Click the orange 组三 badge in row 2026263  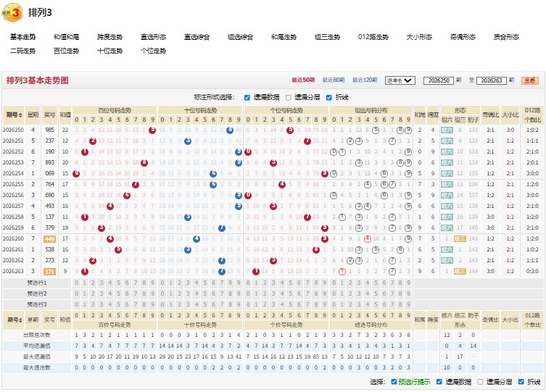[460, 272]
